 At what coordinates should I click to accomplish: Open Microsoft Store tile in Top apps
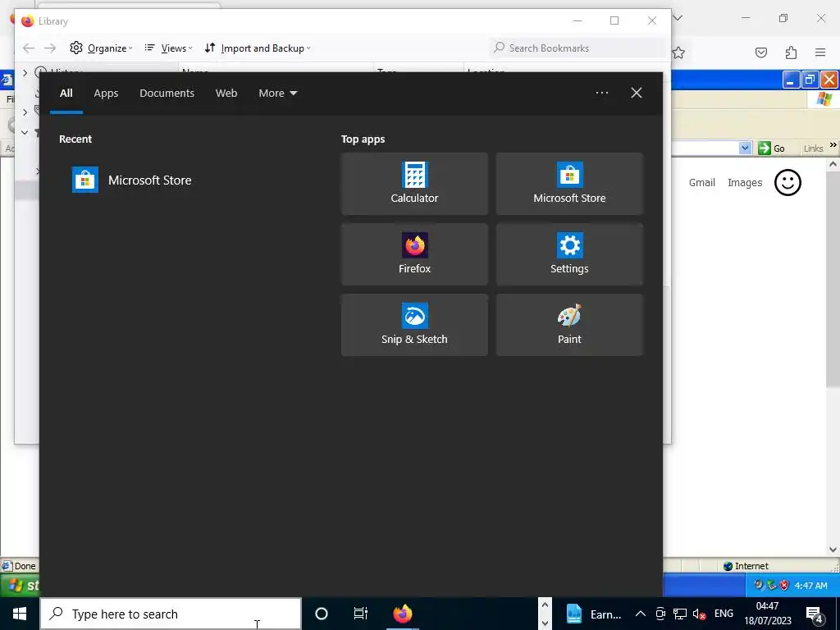pos(569,184)
